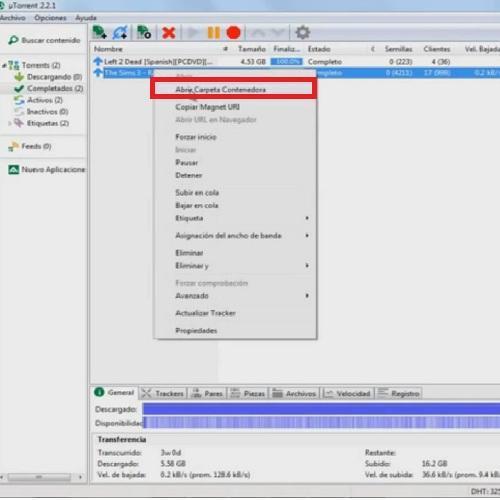The image size is (500, 500).
Task: Choose Bajar en cola
Action: tap(235, 205)
